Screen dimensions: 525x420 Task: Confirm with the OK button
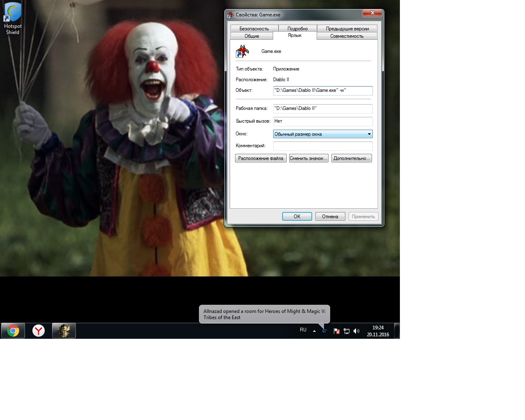(x=297, y=217)
